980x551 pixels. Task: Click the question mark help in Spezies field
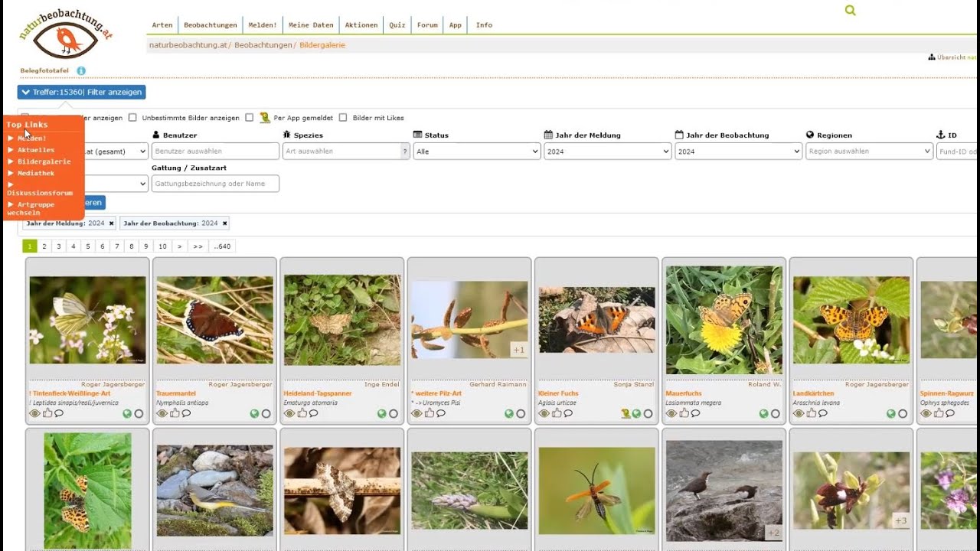click(405, 152)
